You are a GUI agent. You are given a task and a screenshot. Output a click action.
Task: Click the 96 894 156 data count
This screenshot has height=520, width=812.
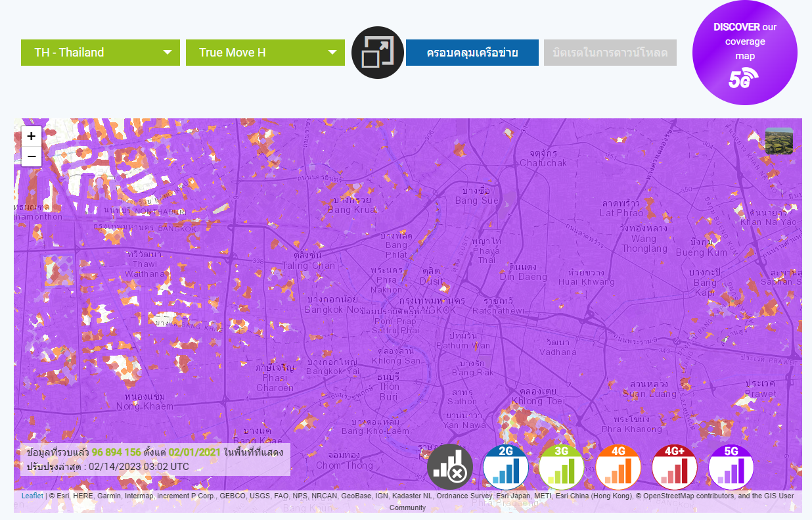(x=116, y=452)
